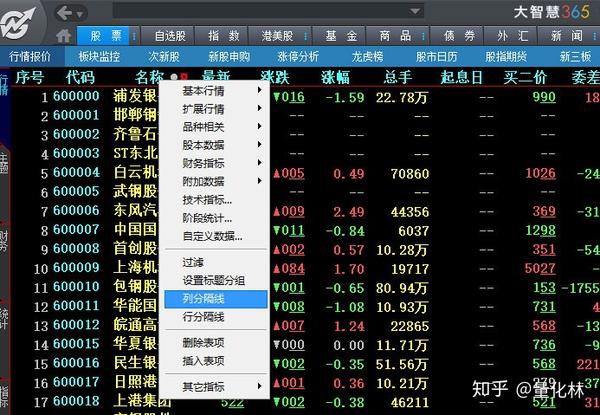
Task: Select the 新三板 sub-tab
Action: [x=575, y=57]
